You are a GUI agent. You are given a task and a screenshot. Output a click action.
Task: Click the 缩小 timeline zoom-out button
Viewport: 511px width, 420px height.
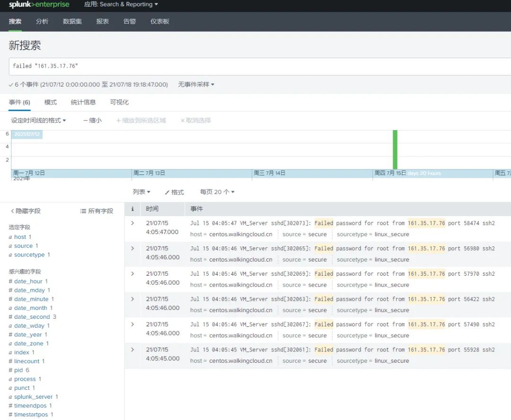(92, 121)
